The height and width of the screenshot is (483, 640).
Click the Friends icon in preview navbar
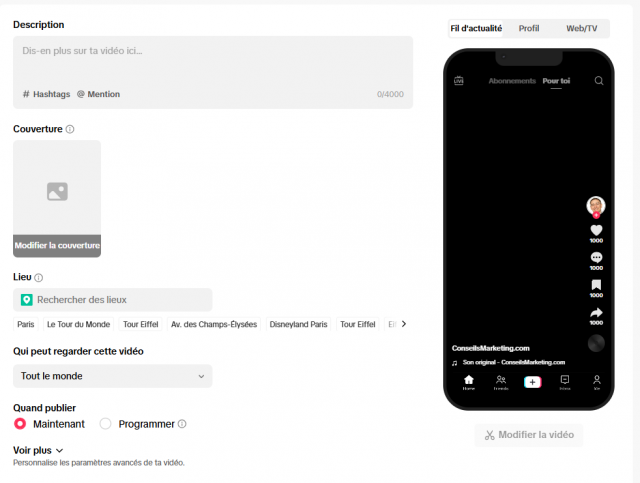[501, 382]
